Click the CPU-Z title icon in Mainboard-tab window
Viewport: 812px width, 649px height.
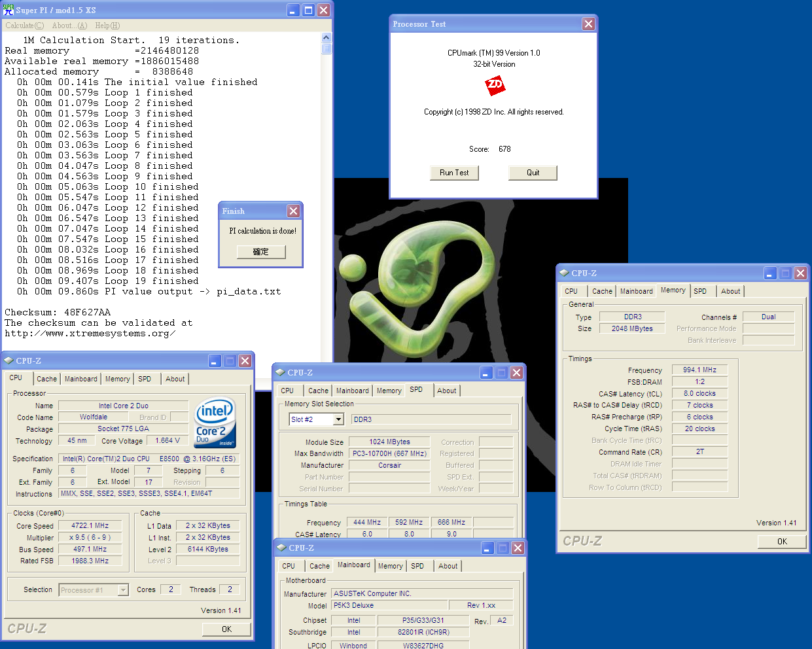[x=281, y=548]
